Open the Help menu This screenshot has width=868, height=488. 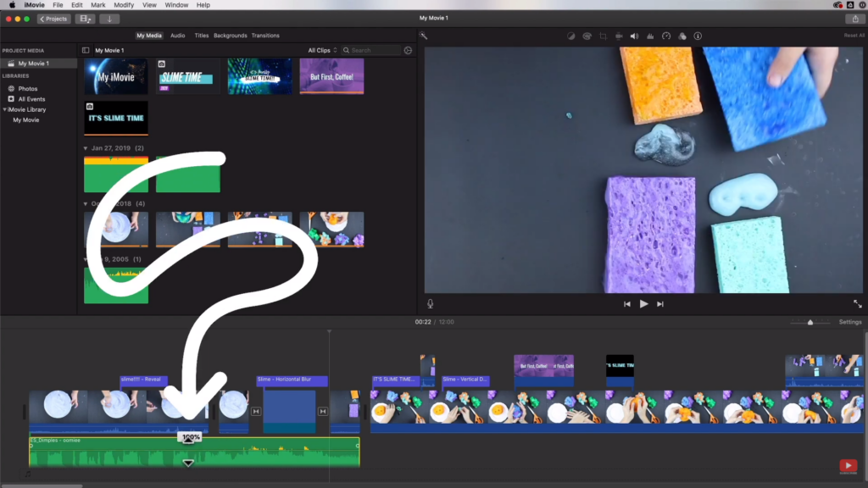tap(203, 5)
